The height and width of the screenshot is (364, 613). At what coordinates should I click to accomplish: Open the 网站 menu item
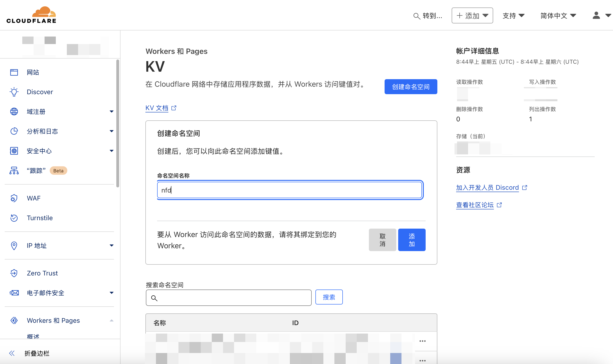point(33,72)
